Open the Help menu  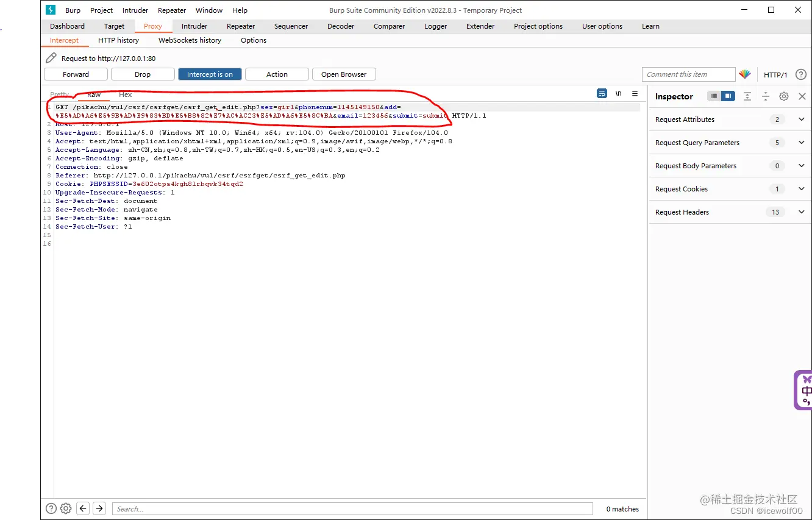240,10
